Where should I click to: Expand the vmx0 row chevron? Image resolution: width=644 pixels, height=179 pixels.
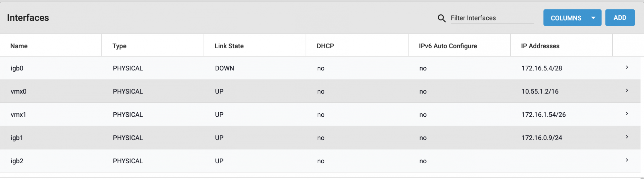(627, 91)
